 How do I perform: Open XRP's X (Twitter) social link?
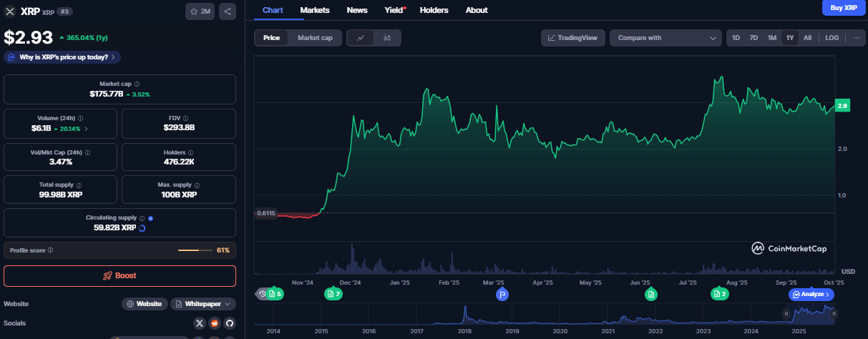click(200, 323)
